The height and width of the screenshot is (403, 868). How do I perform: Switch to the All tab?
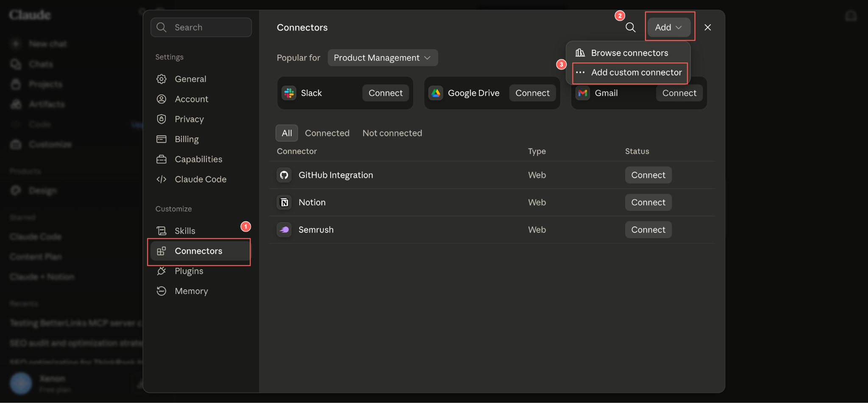287,133
